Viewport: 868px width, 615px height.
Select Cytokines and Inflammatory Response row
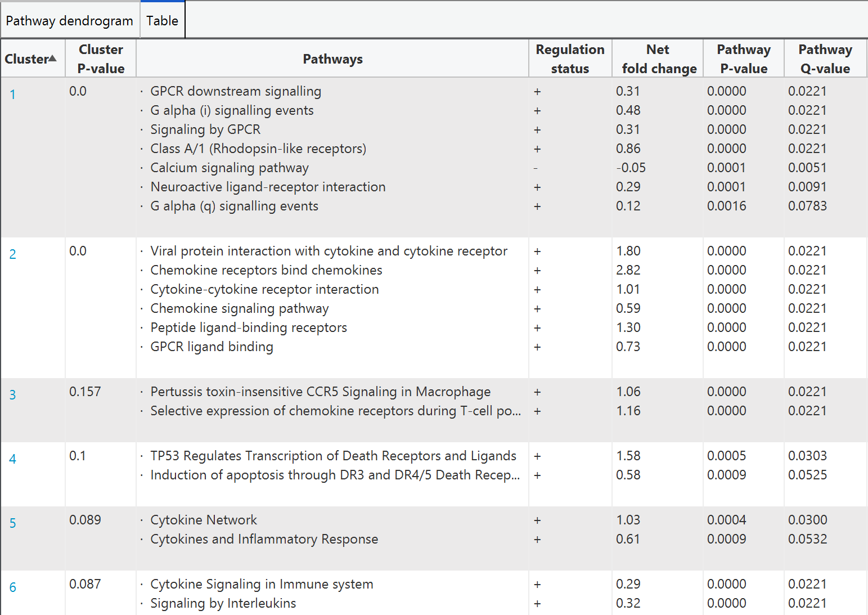click(264, 539)
